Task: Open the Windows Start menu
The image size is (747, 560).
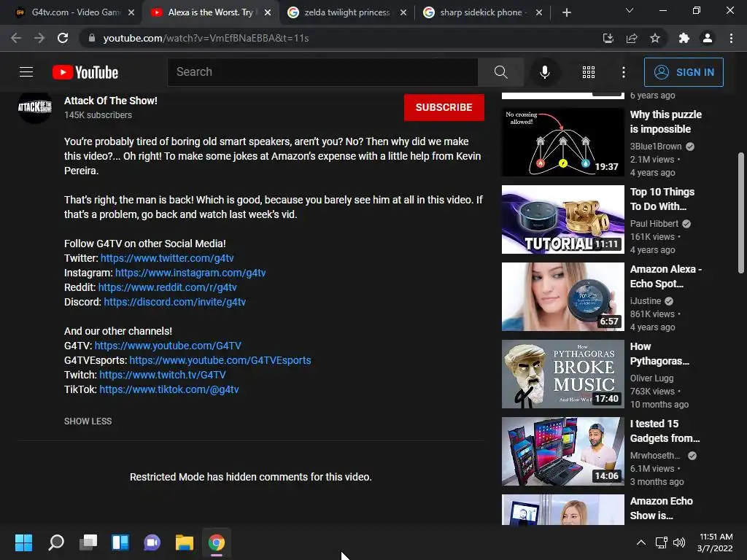Action: (23, 542)
